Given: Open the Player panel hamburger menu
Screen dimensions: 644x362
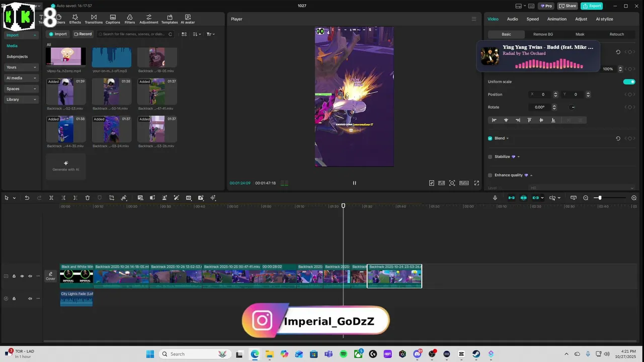Looking at the screenshot, I should pyautogui.click(x=473, y=19).
